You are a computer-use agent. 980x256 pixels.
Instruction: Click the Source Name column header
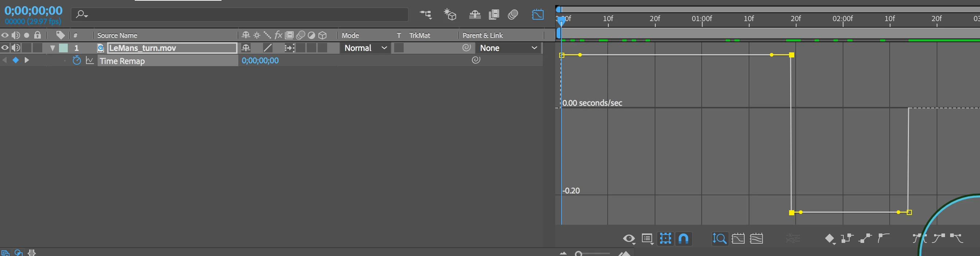pos(117,35)
